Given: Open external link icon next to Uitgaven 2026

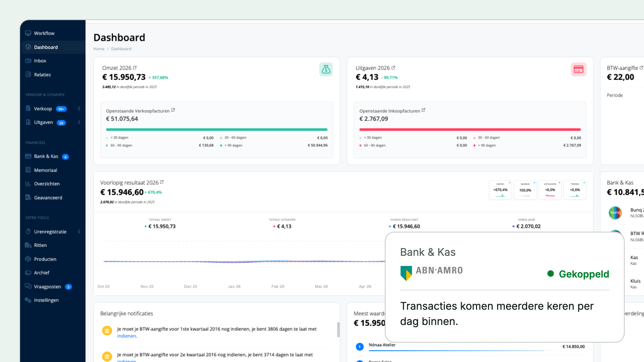Looking at the screenshot, I should click(393, 68).
